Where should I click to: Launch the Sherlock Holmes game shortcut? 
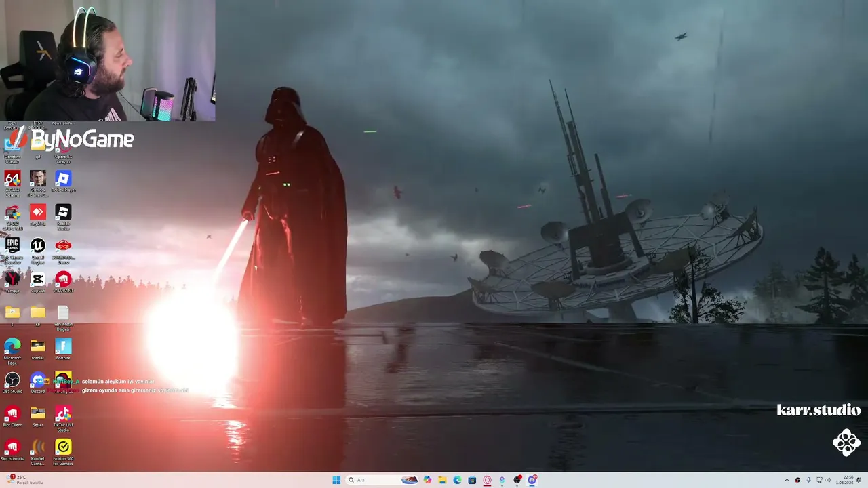(x=38, y=182)
